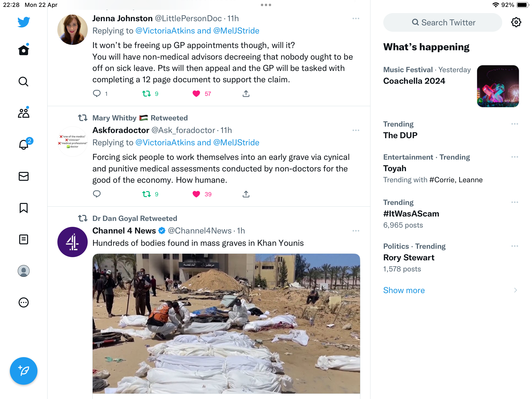Open the Coachella 2024 thumbnail image

click(498, 86)
